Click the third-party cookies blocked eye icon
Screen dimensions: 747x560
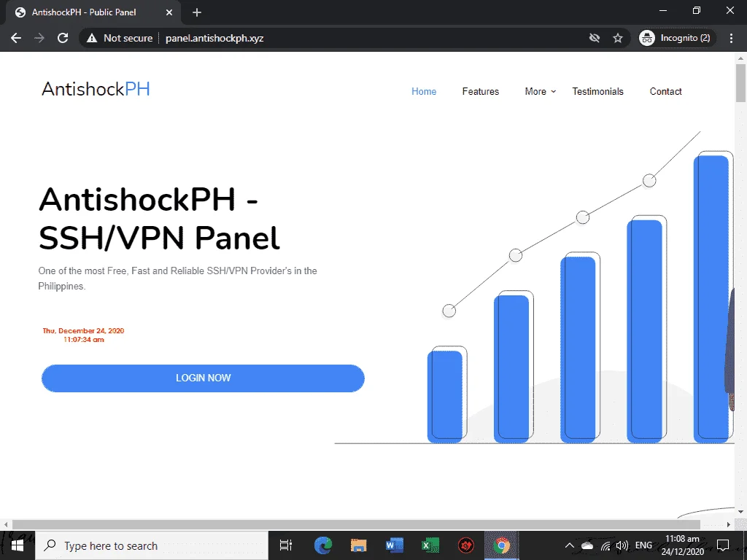[594, 38]
